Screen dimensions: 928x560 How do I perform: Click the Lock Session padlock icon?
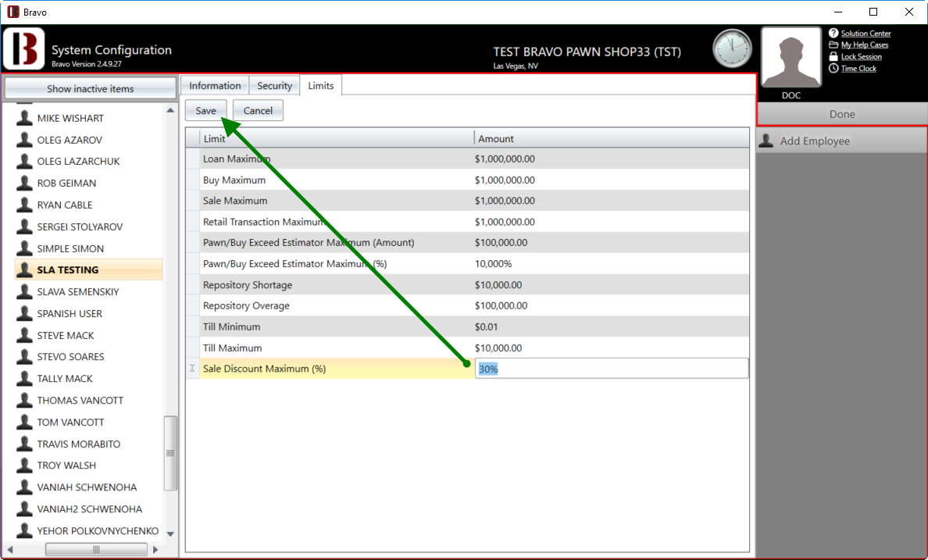pyautogui.click(x=833, y=56)
